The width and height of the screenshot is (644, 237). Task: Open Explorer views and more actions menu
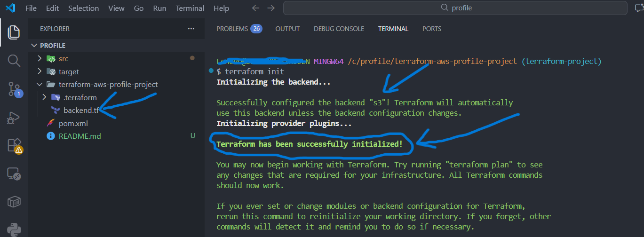[x=191, y=29]
